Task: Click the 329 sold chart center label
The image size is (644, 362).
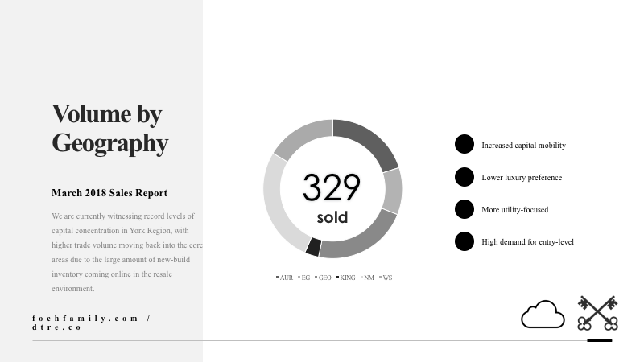Action: pyautogui.click(x=332, y=196)
